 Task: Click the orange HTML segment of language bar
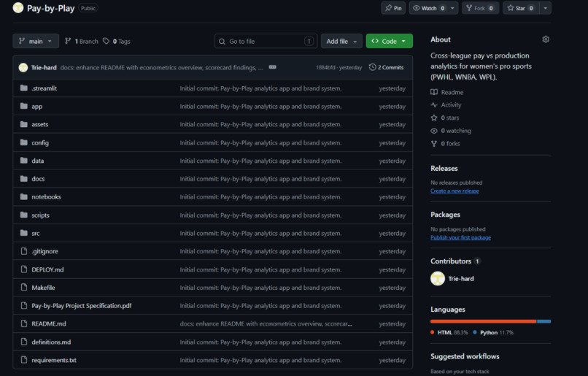[x=484, y=321]
